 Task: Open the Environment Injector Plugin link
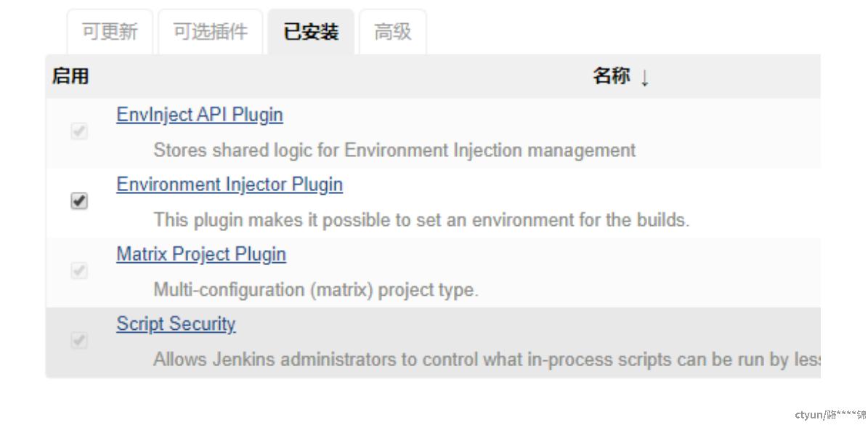pyautogui.click(x=230, y=185)
